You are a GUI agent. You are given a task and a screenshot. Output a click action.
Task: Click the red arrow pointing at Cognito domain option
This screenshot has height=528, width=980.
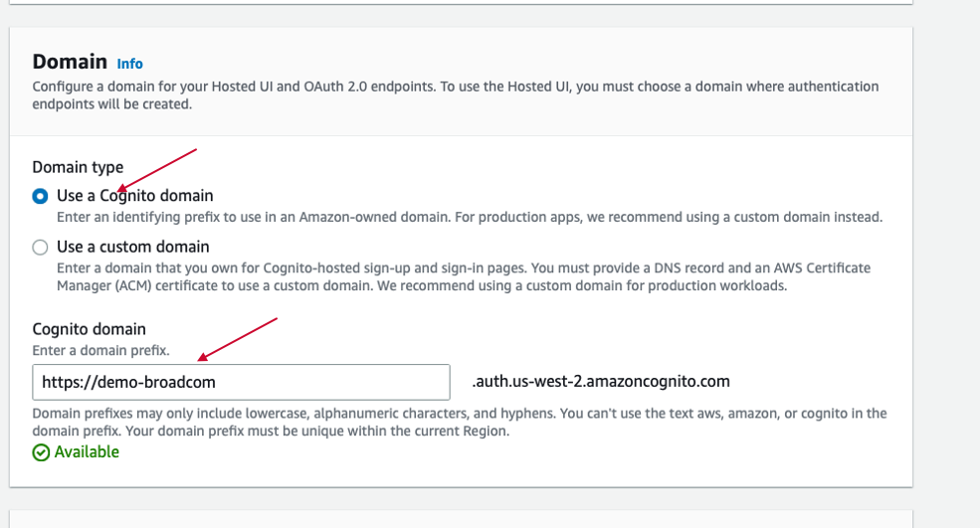coord(157,169)
